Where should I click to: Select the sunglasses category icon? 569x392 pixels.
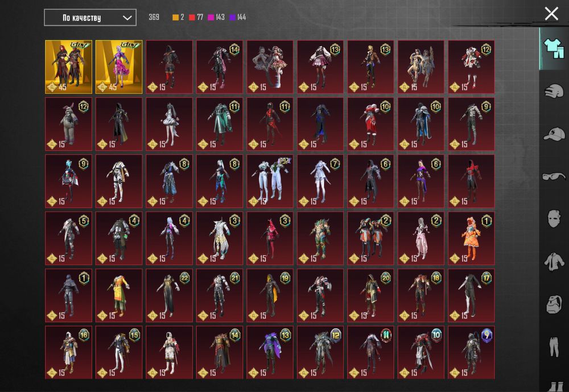554,176
